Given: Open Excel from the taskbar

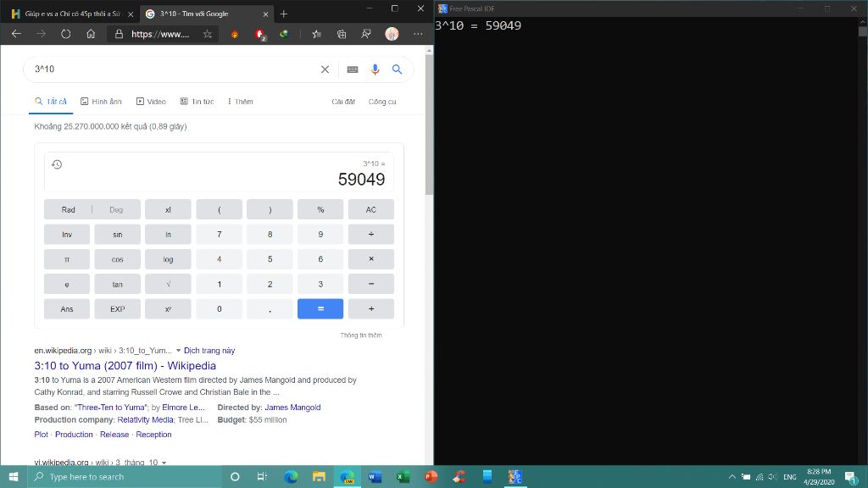Looking at the screenshot, I should (403, 476).
